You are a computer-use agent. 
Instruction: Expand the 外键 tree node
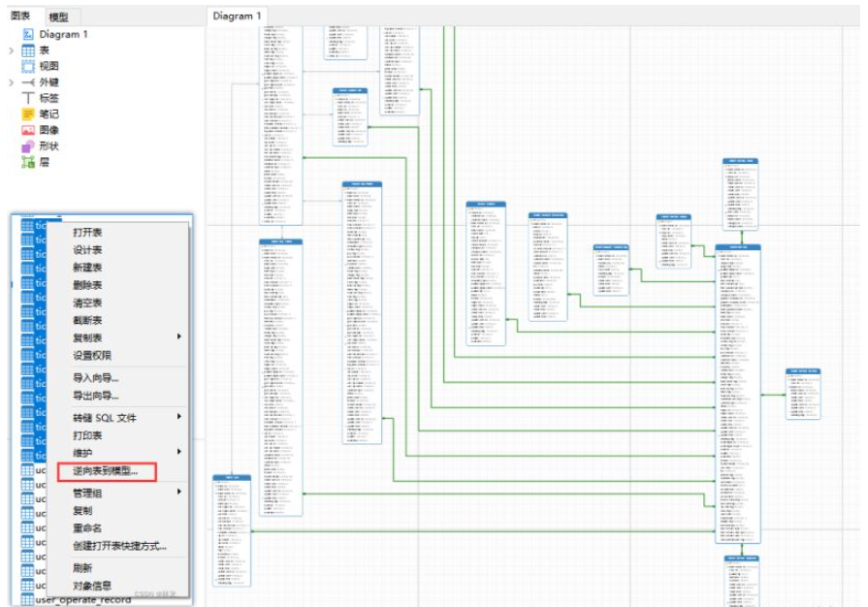(x=12, y=82)
